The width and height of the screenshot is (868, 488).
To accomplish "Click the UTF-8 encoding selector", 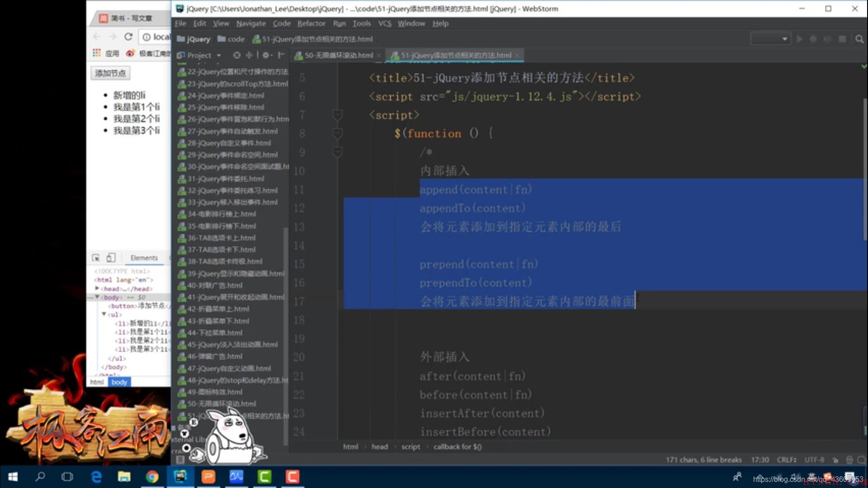I will [x=814, y=460].
